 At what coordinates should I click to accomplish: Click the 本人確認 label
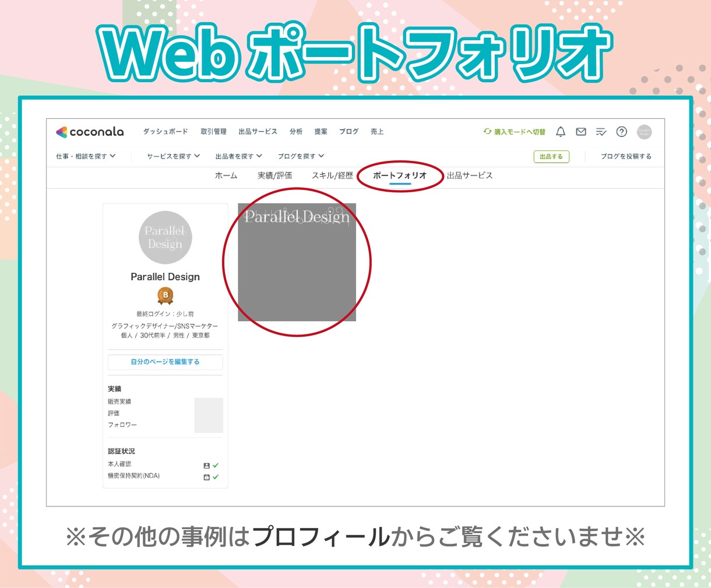pos(119,464)
